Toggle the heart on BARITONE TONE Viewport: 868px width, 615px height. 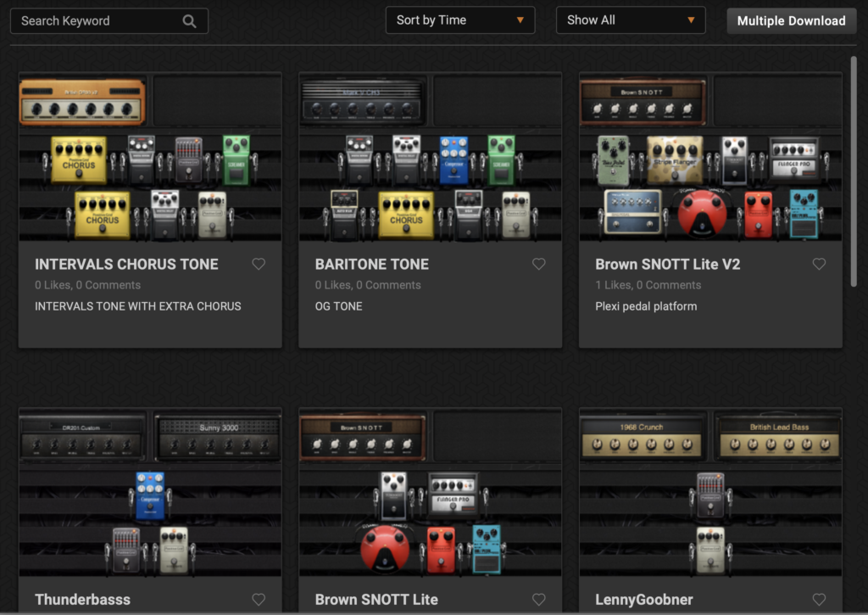tap(538, 265)
